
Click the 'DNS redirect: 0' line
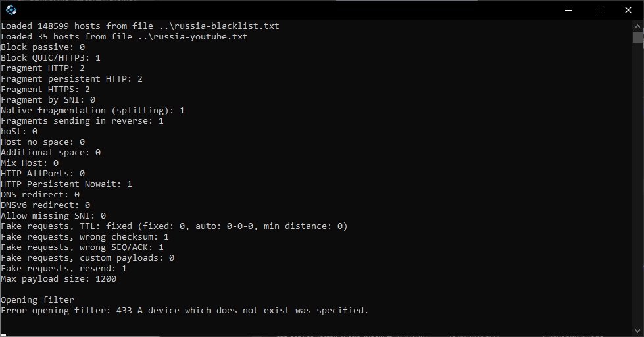(x=40, y=194)
